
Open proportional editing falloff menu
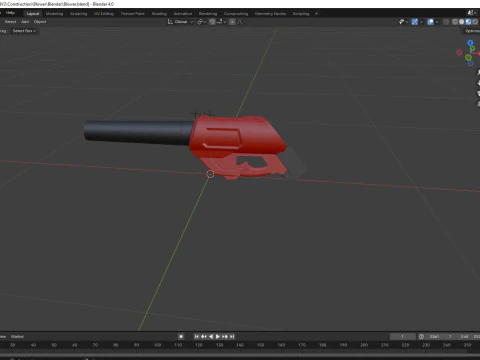click(240, 22)
